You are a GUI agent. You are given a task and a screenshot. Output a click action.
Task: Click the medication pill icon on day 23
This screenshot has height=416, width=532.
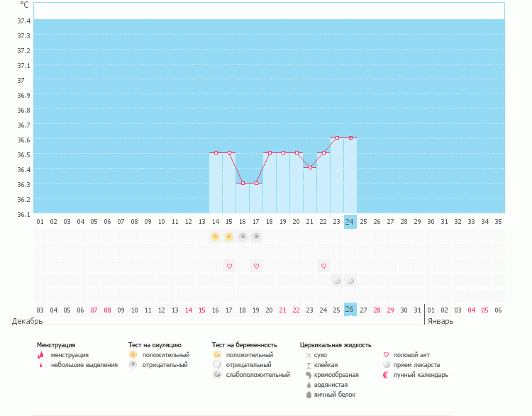(337, 281)
